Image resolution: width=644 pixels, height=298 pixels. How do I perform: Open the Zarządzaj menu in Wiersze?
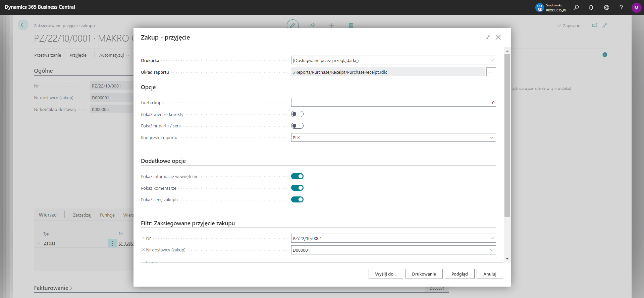[82, 215]
